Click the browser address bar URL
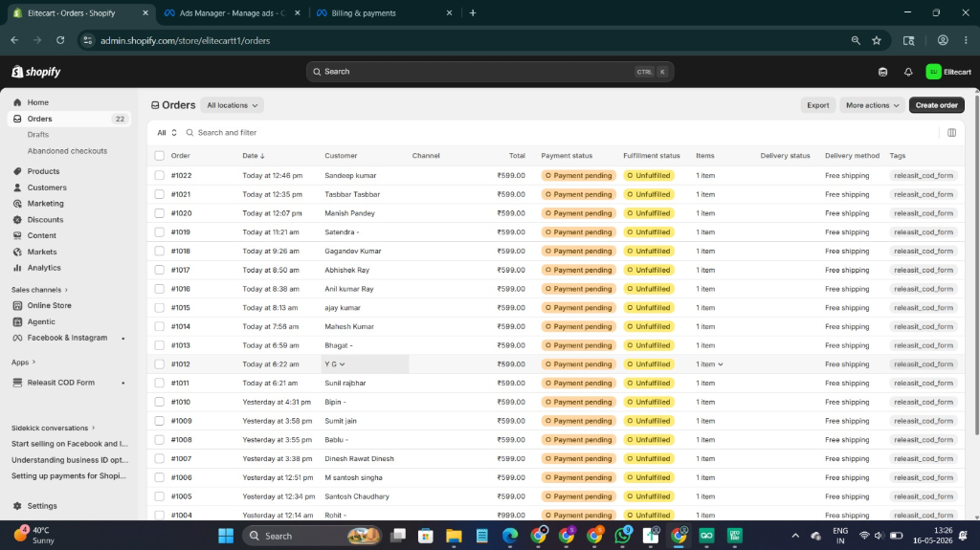980x550 pixels. [185, 40]
